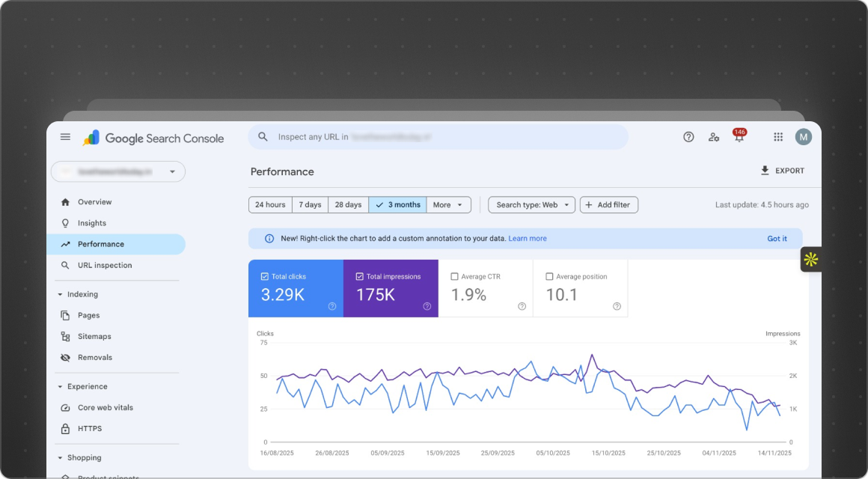This screenshot has width=868, height=479.
Task: Uncheck the Total impressions checkbox
Action: [359, 276]
